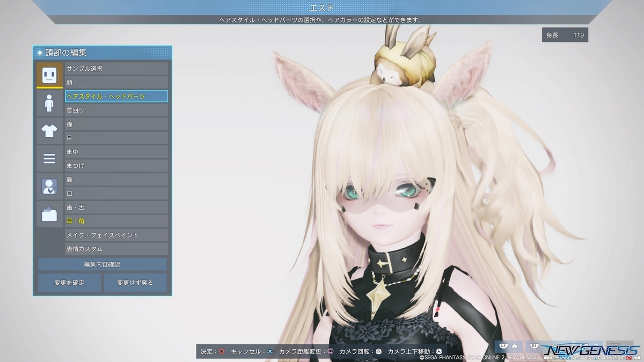Open the 鼻 menu entry
The image size is (644, 362).
[x=116, y=180]
